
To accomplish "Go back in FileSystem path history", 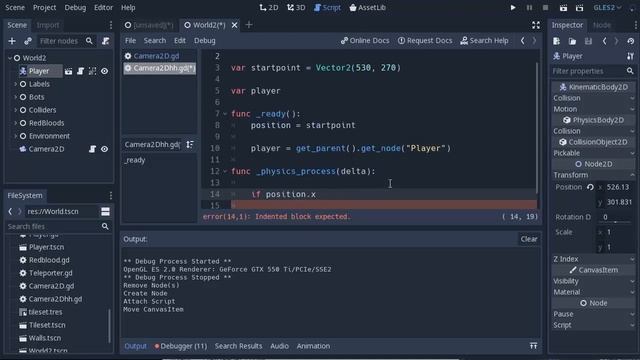I will (x=10, y=211).
